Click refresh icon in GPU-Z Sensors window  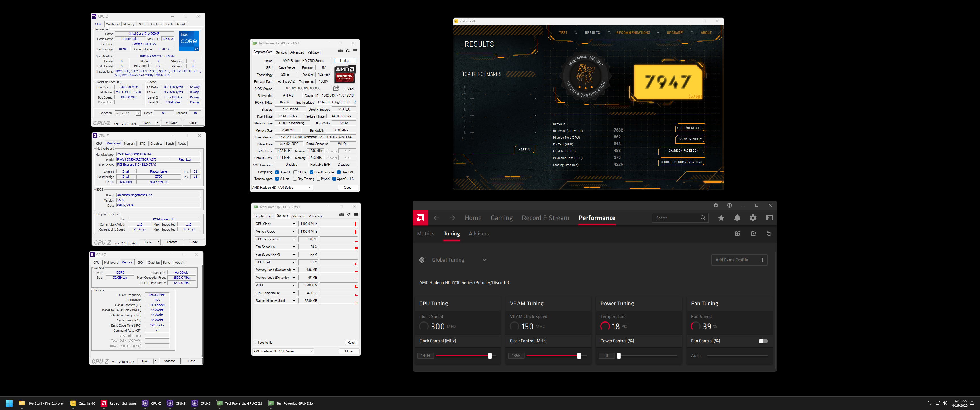click(349, 214)
